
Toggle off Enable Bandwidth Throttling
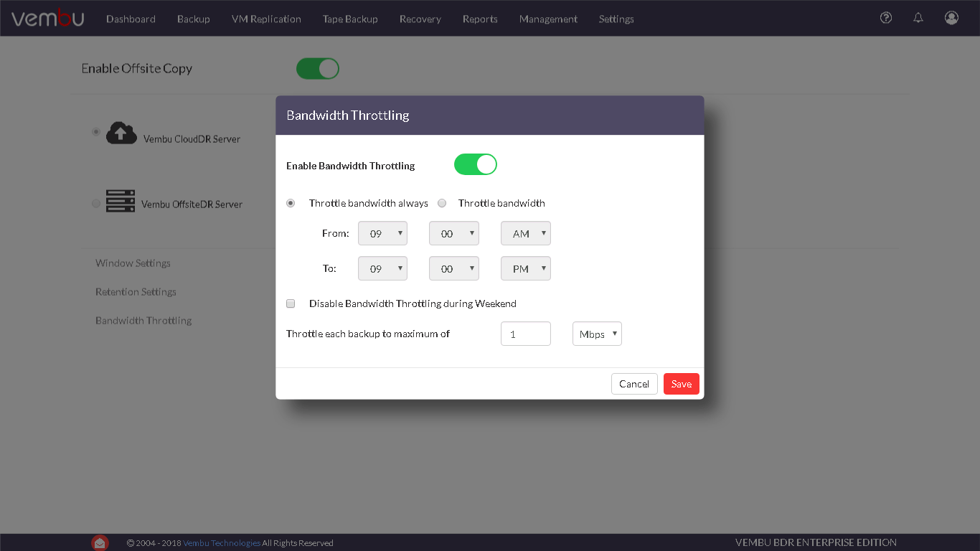(x=475, y=164)
